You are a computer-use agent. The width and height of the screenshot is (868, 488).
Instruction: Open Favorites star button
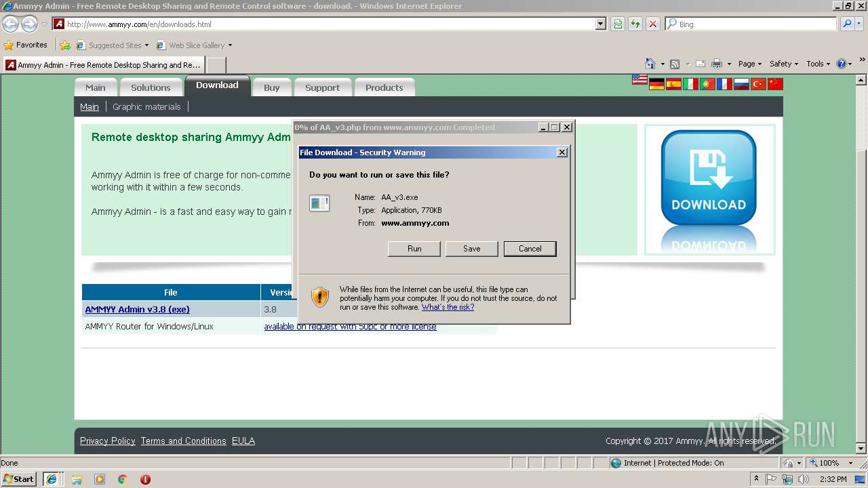click(26, 45)
